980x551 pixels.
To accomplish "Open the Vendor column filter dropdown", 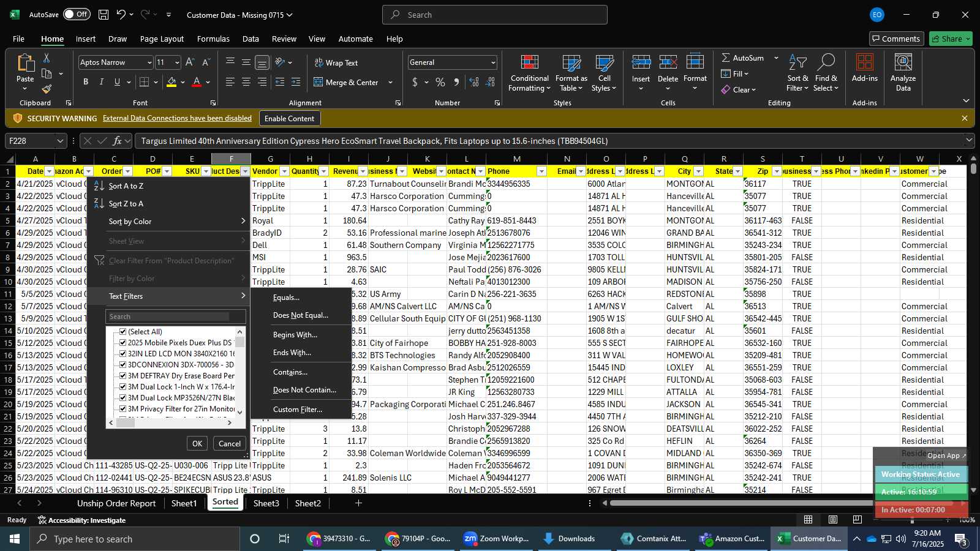I will [x=285, y=171].
